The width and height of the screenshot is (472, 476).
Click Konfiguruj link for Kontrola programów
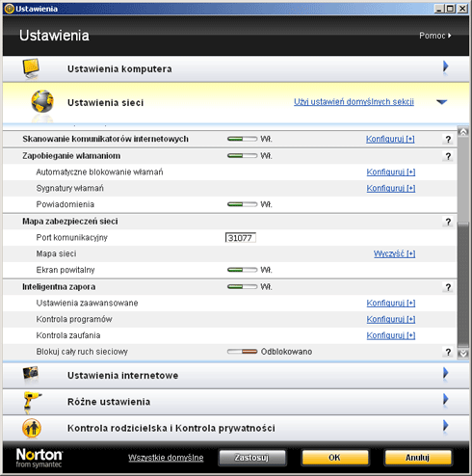pos(391,319)
